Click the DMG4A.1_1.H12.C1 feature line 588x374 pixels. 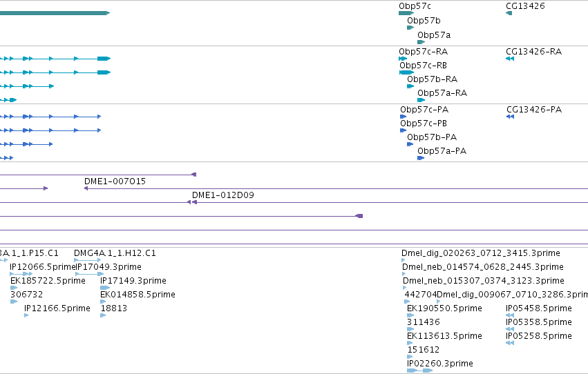tap(87, 260)
